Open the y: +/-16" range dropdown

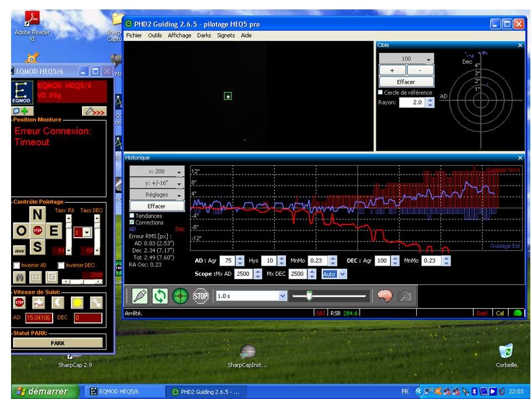(157, 183)
